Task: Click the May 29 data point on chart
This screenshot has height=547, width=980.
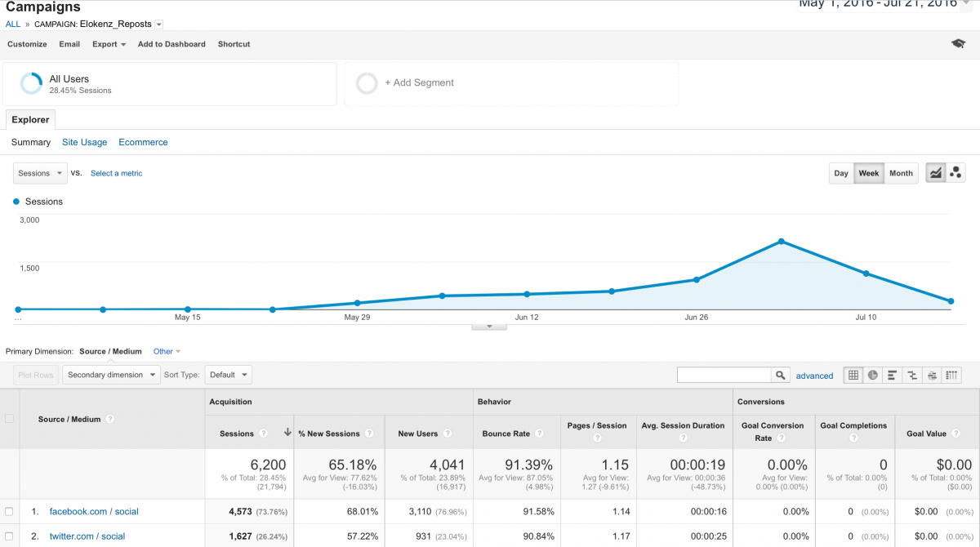Action: [358, 303]
